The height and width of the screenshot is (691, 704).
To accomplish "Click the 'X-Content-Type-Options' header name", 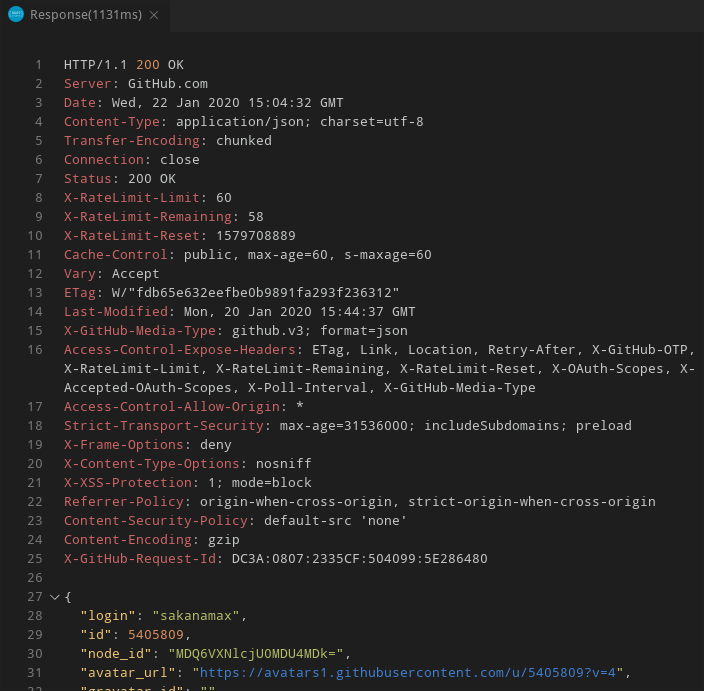I will [152, 464].
